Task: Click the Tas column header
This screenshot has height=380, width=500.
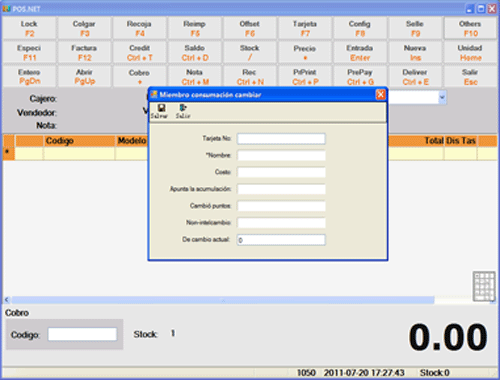Action: pos(469,141)
